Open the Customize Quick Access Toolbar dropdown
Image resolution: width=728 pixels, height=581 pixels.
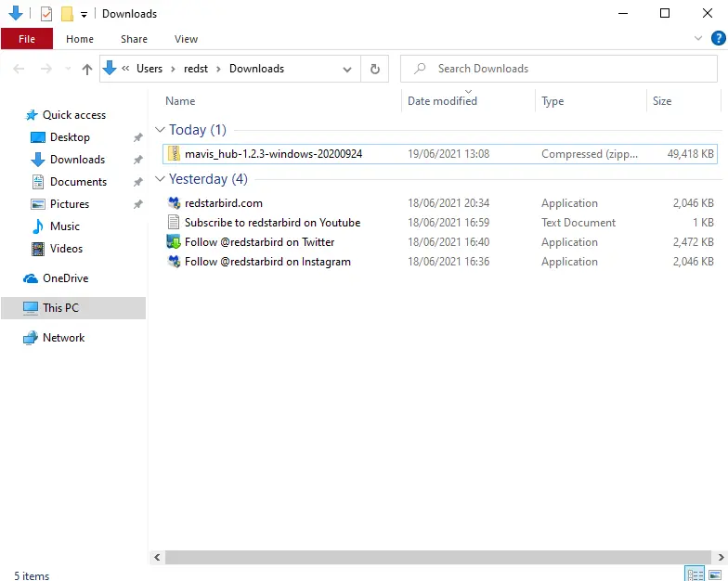[x=84, y=15]
